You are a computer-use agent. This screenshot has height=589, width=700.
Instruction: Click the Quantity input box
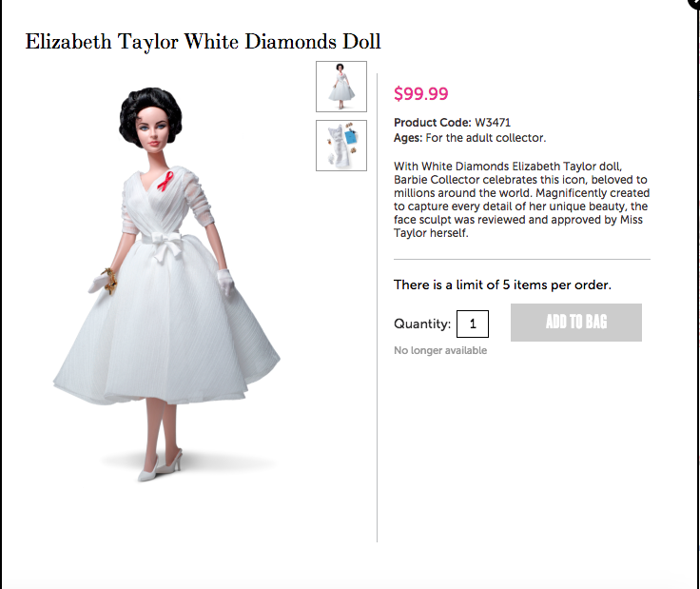click(x=473, y=324)
